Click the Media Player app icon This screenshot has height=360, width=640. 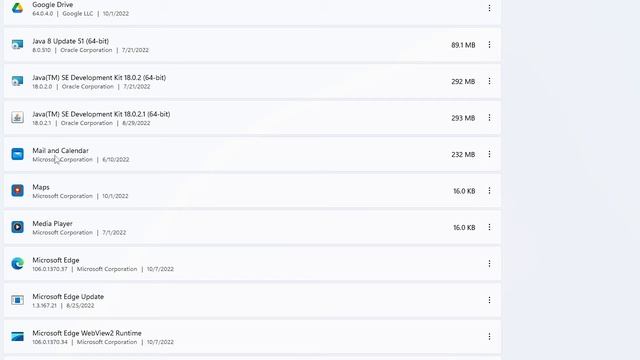coord(17,227)
